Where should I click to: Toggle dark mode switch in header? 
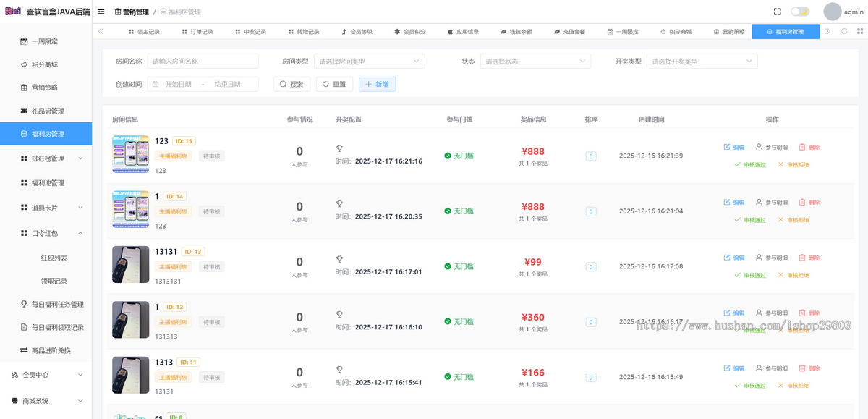800,12
